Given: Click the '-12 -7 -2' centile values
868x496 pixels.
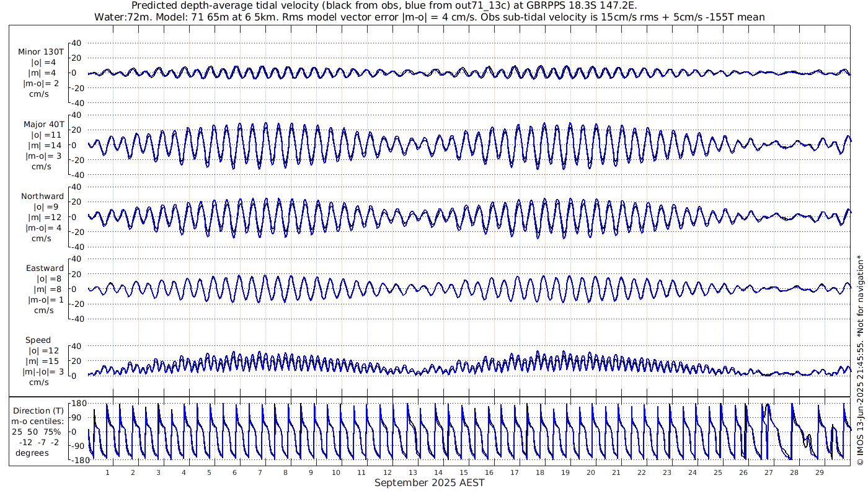Looking at the screenshot, I should click(38, 442).
